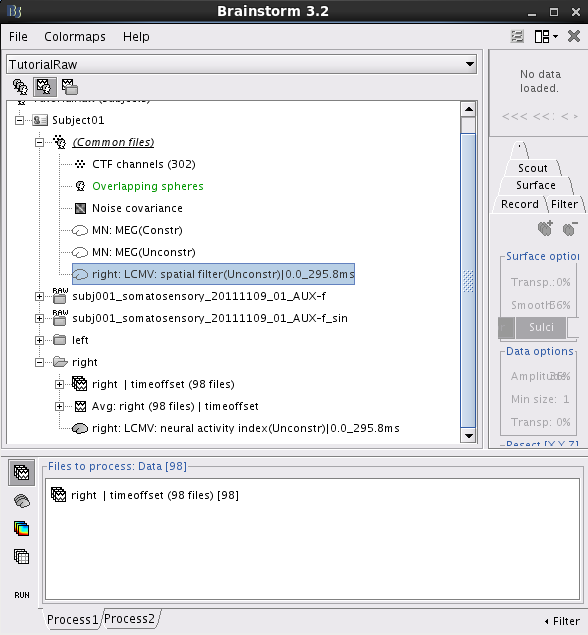Click the Avg: right average data icon
Image resolution: width=588 pixels, height=635 pixels.
[x=80, y=406]
